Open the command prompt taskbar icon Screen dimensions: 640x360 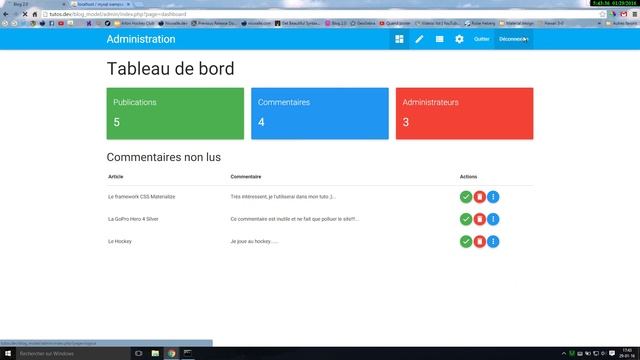[x=188, y=353]
